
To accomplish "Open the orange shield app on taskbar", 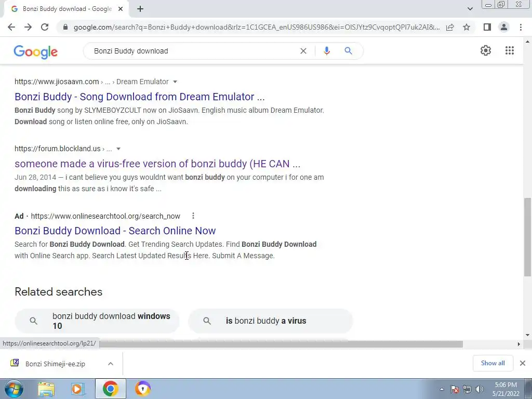I will [142, 389].
